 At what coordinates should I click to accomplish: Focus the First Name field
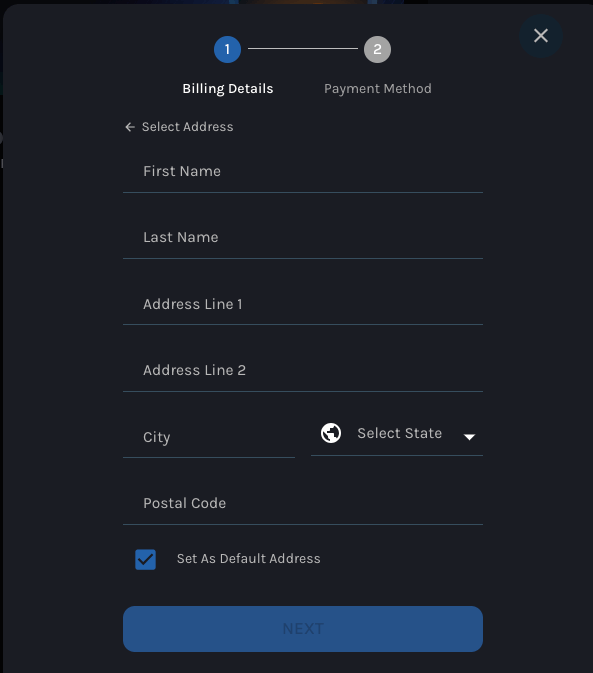(303, 172)
